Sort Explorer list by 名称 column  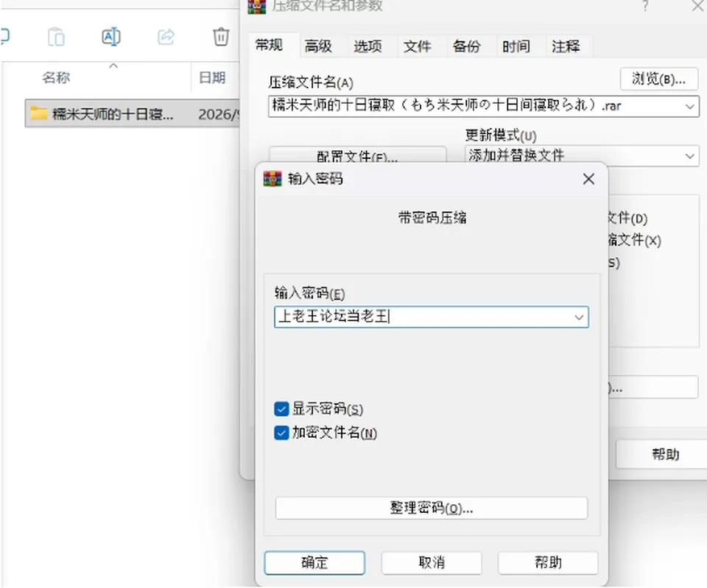56,78
